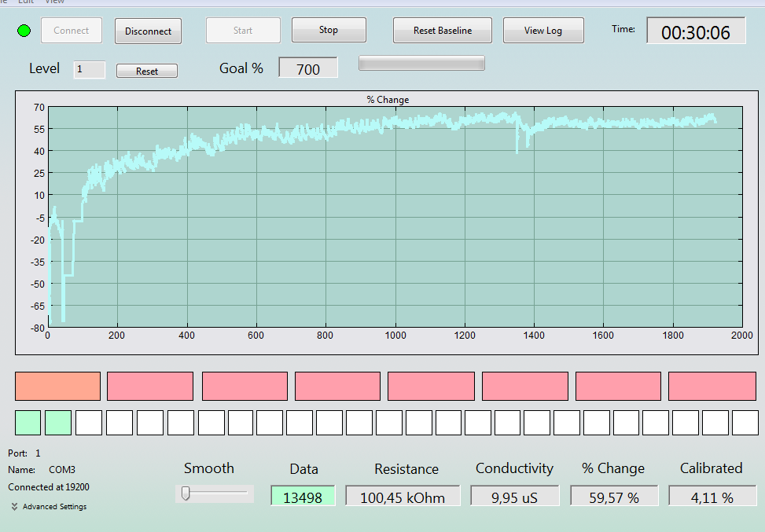765x532 pixels.
Task: Open the View Log window
Action: (543, 30)
